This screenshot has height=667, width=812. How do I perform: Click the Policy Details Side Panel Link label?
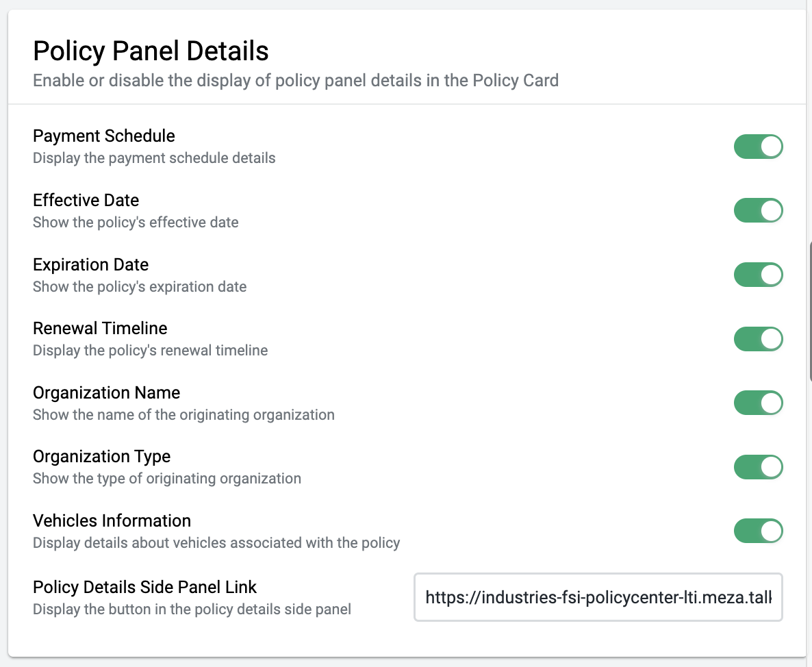pos(145,588)
